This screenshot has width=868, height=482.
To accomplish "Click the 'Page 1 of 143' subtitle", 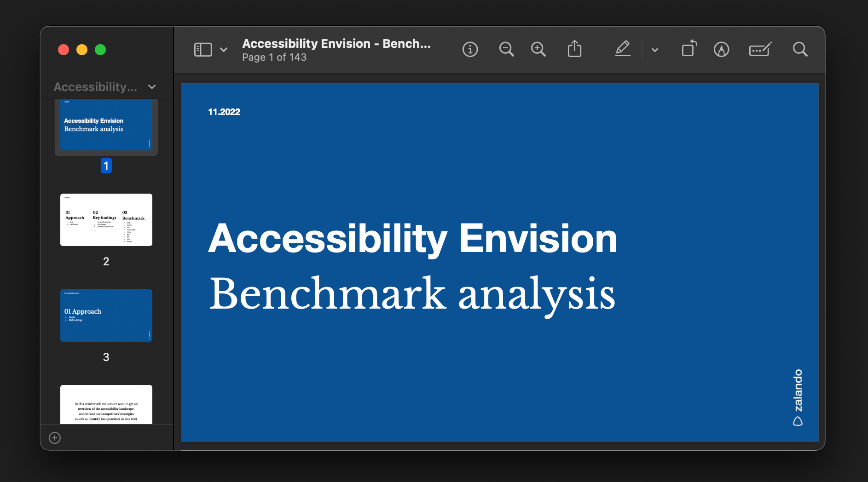I will point(274,57).
